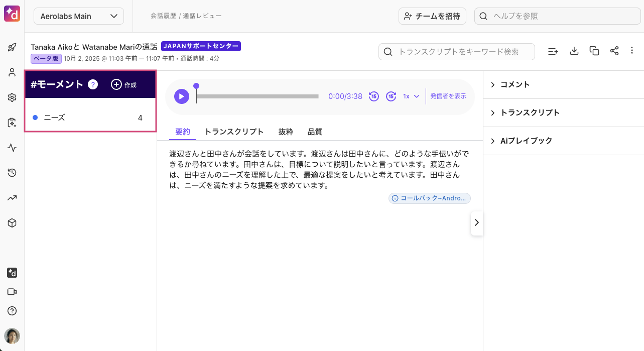
Task: Switch to the 抜粋 tab
Action: (x=286, y=132)
